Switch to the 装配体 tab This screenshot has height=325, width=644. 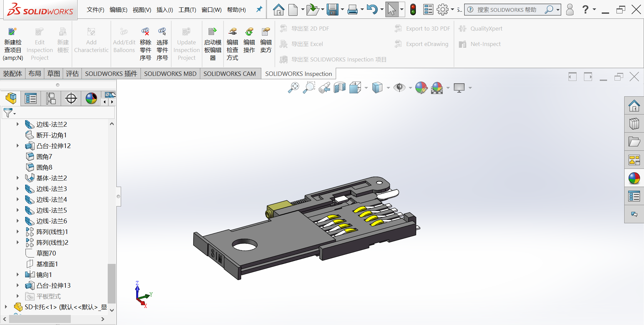pyautogui.click(x=12, y=74)
